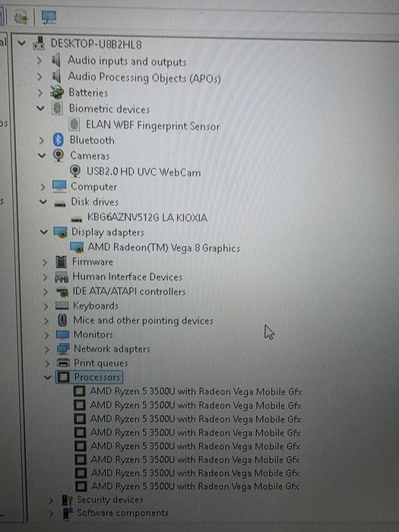Expand the Software components category
Image resolution: width=399 pixels, height=532 pixels.
click(51, 513)
